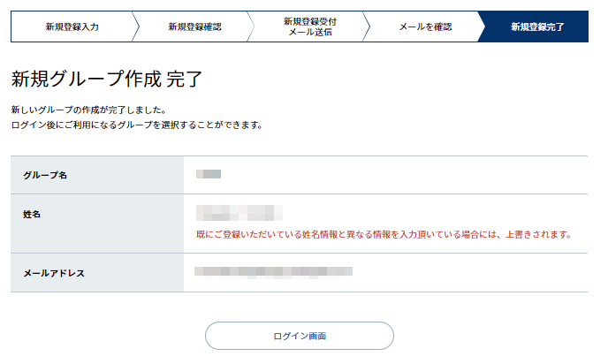Click the 新しいグループの作成が完了しました message
Image resolution: width=608 pixels, height=364 pixels.
88,110
